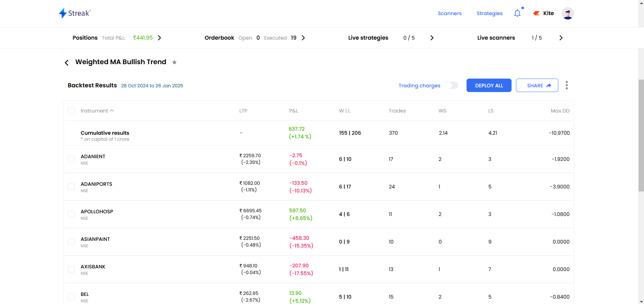This screenshot has height=304, width=644.
Task: Click ASIANPAINT P&L value -458.30
Action: point(299,238)
